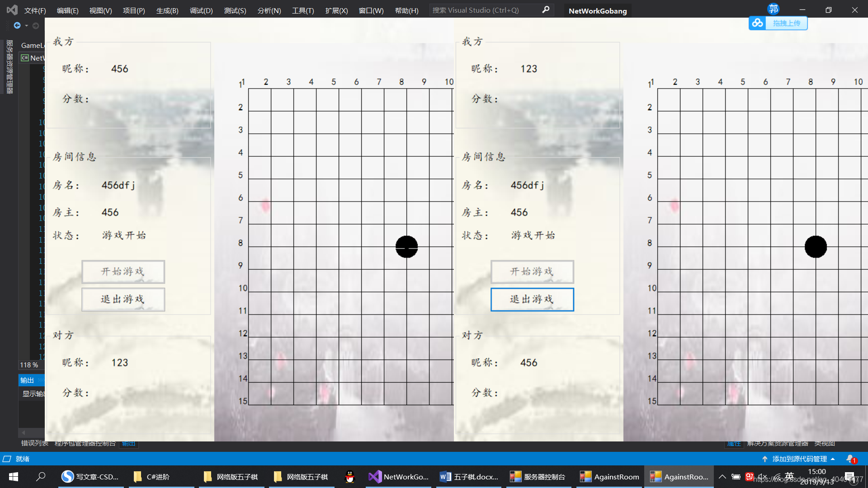Click the red Sogou input tray icon
This screenshot has width=868, height=488.
point(750,477)
